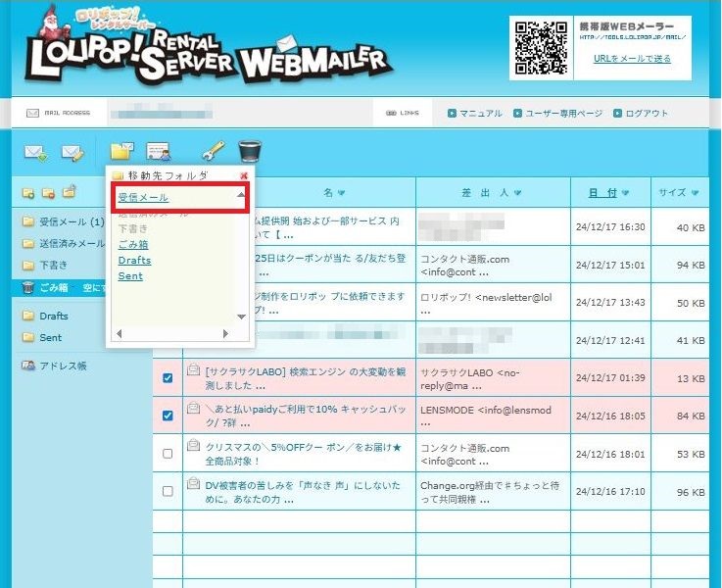Viewport: 722px width, 588px height.
Task: Click the add folder icon in sidebar
Action: [x=28, y=192]
